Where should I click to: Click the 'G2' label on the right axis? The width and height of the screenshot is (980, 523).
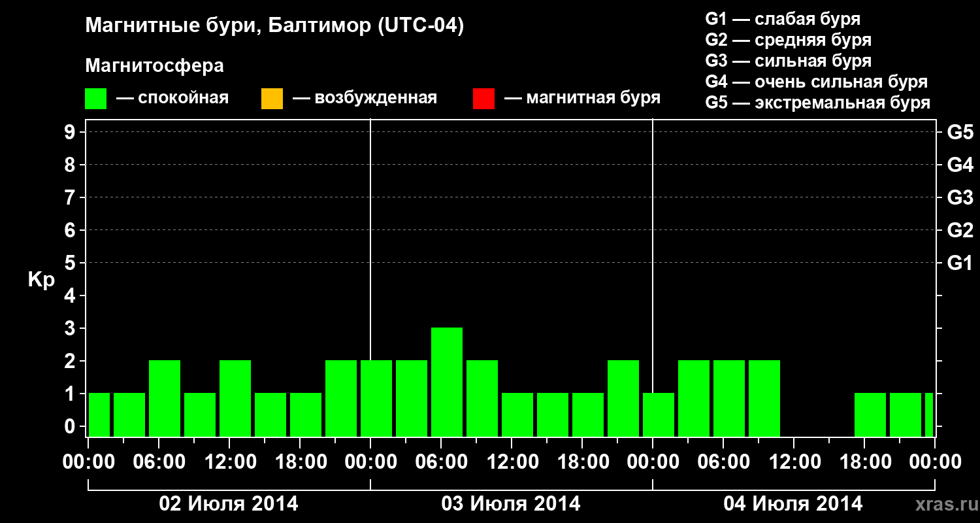pyautogui.click(x=960, y=230)
